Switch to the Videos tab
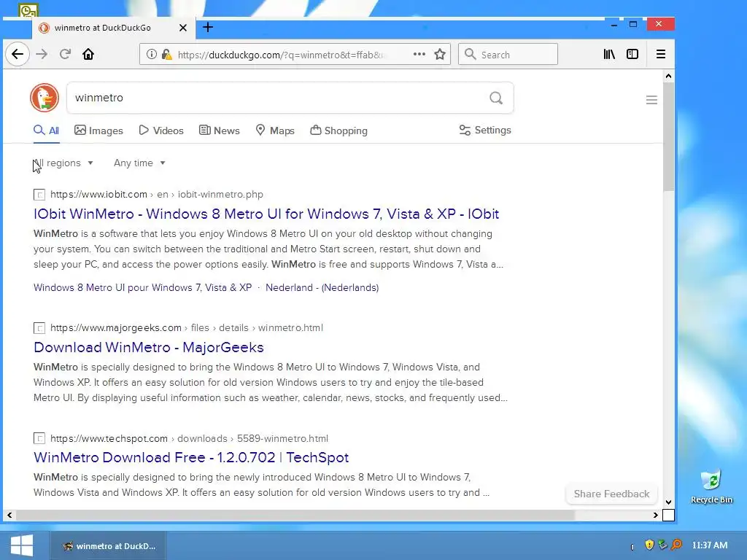The width and height of the screenshot is (747, 560). click(161, 131)
